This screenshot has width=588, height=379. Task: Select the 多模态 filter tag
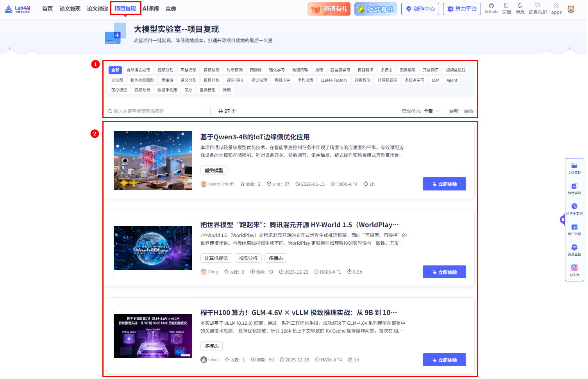386,70
